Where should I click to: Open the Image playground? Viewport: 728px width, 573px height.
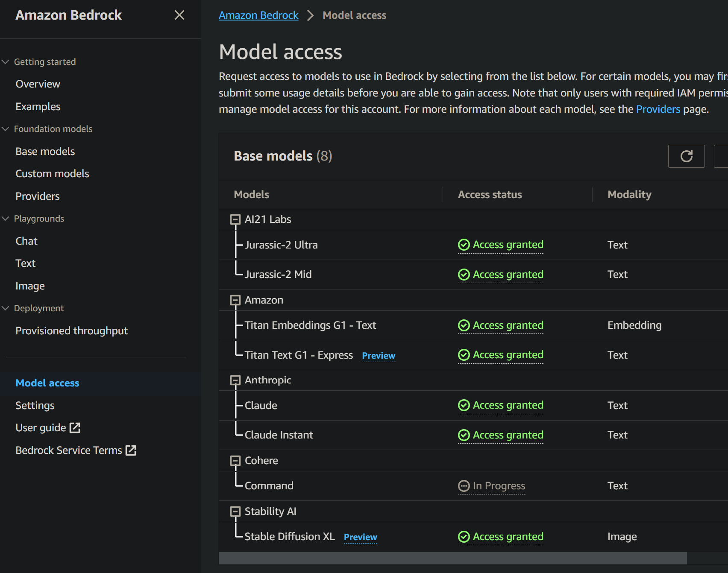pos(30,286)
